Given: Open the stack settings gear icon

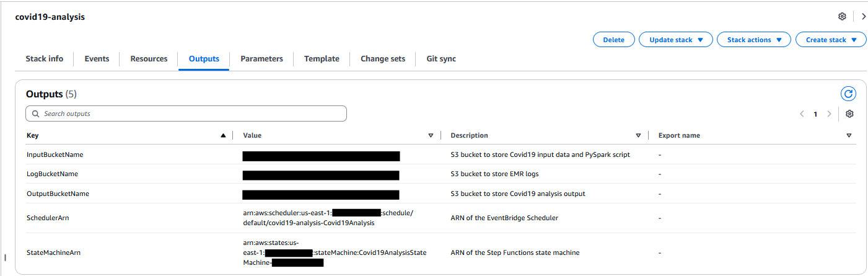Looking at the screenshot, I should click(842, 17).
